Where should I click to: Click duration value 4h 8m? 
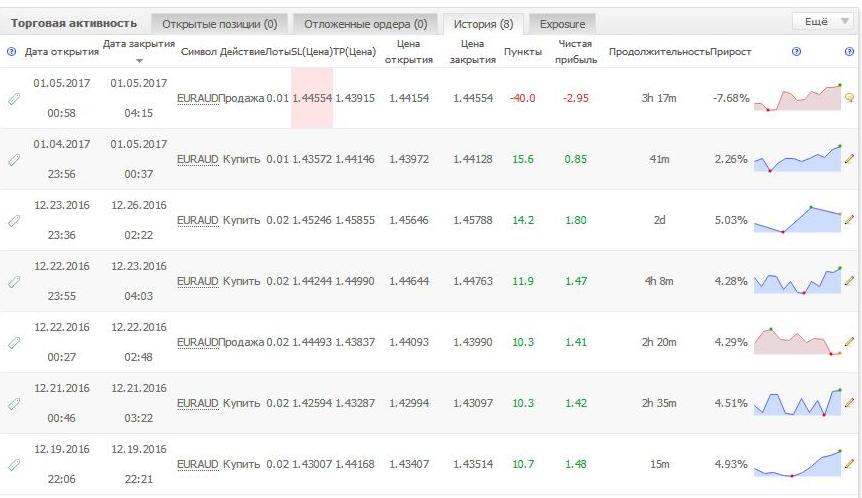pos(659,281)
